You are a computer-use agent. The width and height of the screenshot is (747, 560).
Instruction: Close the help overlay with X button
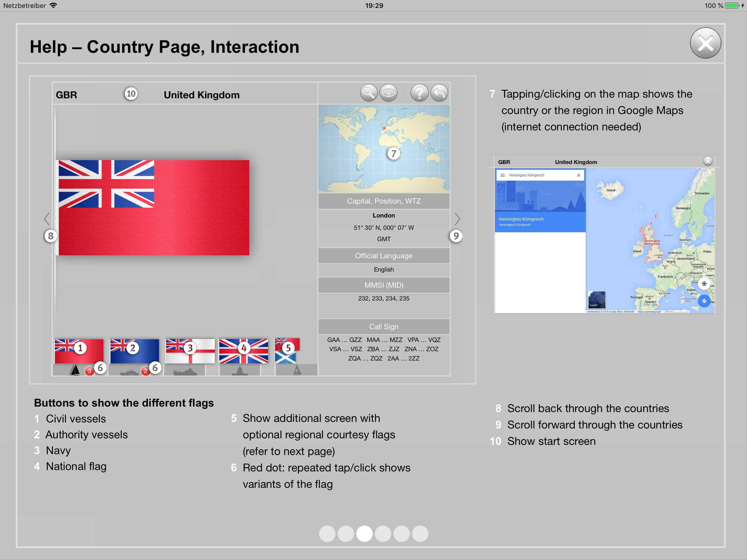coord(705,43)
